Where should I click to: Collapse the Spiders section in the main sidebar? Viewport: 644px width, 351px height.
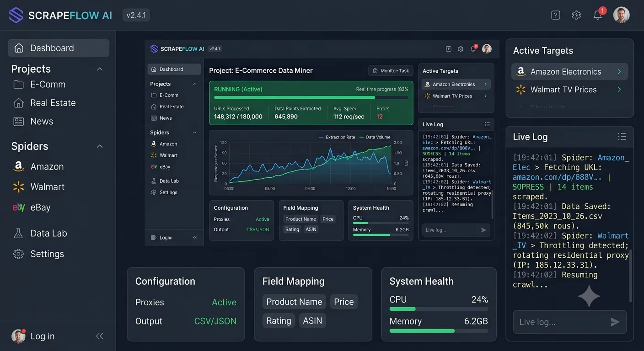point(99,146)
